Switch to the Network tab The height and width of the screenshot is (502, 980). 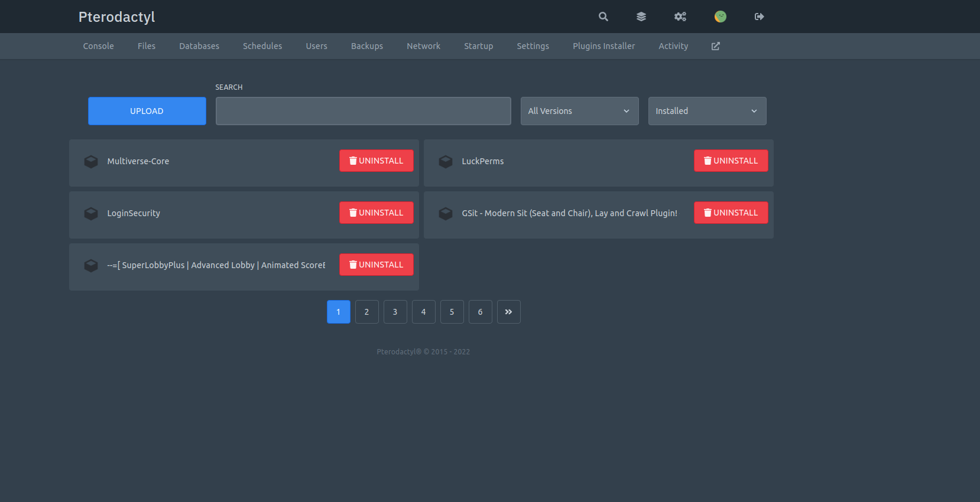coord(423,46)
